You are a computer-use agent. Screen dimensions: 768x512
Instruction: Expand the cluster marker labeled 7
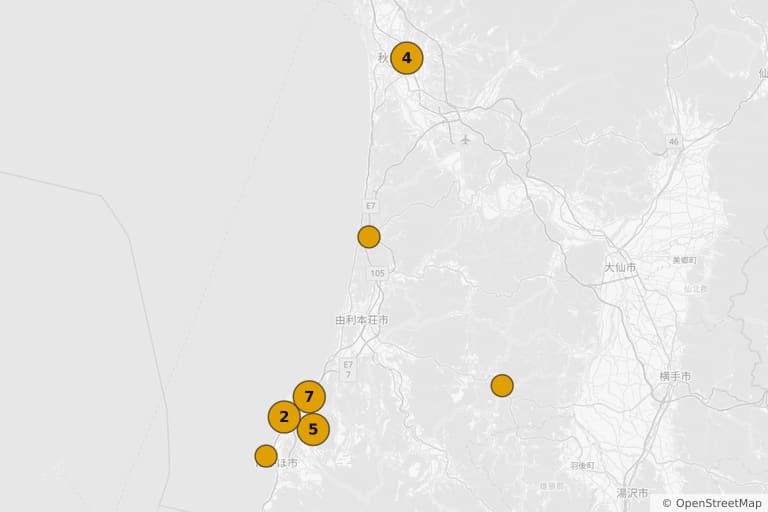(309, 396)
